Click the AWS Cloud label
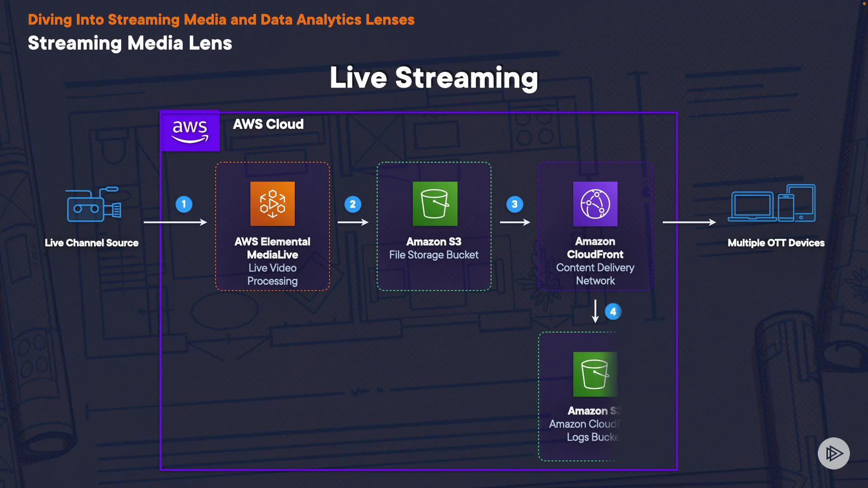This screenshot has height=488, width=868. (268, 124)
